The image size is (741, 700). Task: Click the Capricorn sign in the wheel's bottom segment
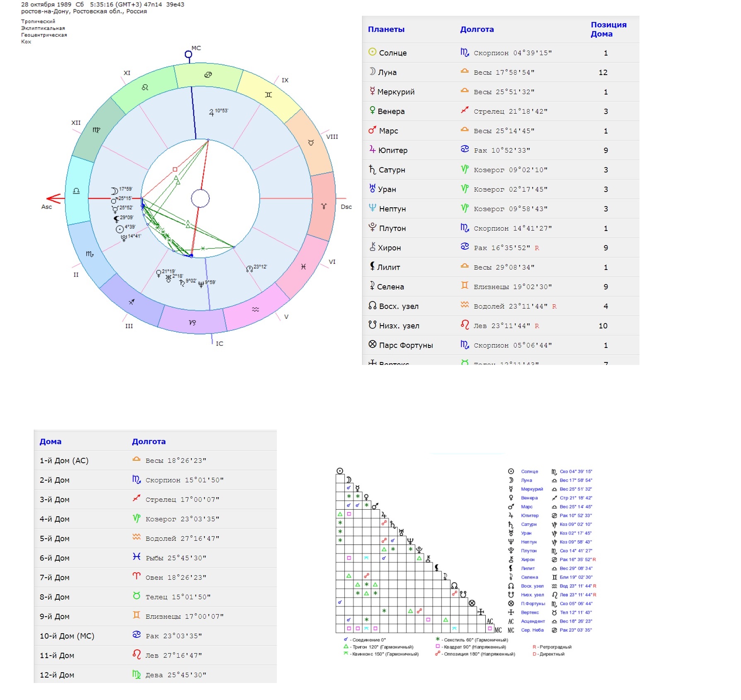point(192,322)
